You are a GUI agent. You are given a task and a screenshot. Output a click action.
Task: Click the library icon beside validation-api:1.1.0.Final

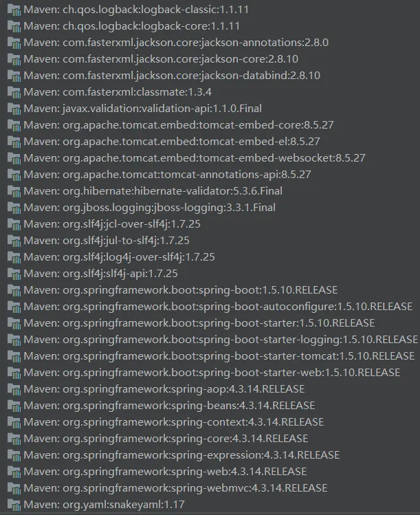[14, 109]
